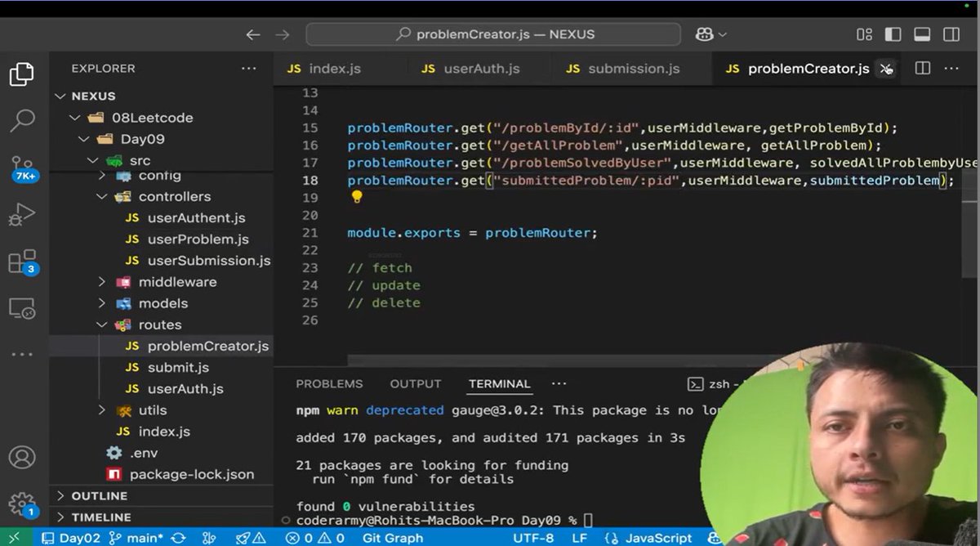Click the lightbulb code action on line 19
The height and width of the screenshot is (546, 980).
point(356,197)
